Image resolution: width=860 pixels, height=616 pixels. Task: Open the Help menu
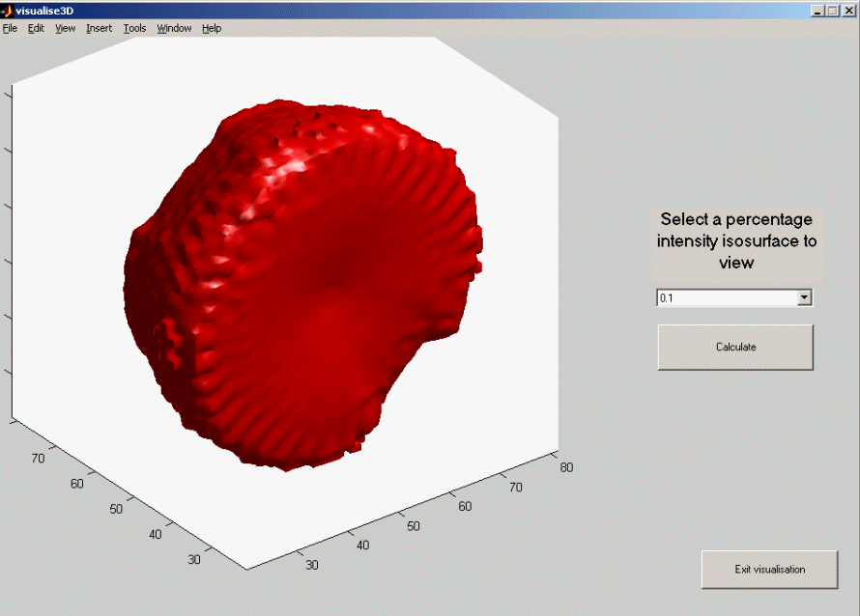[211, 28]
